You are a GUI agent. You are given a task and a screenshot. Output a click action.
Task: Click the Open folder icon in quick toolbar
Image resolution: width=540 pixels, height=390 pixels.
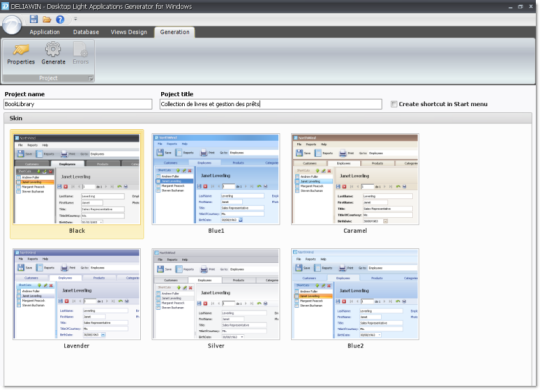coord(47,20)
